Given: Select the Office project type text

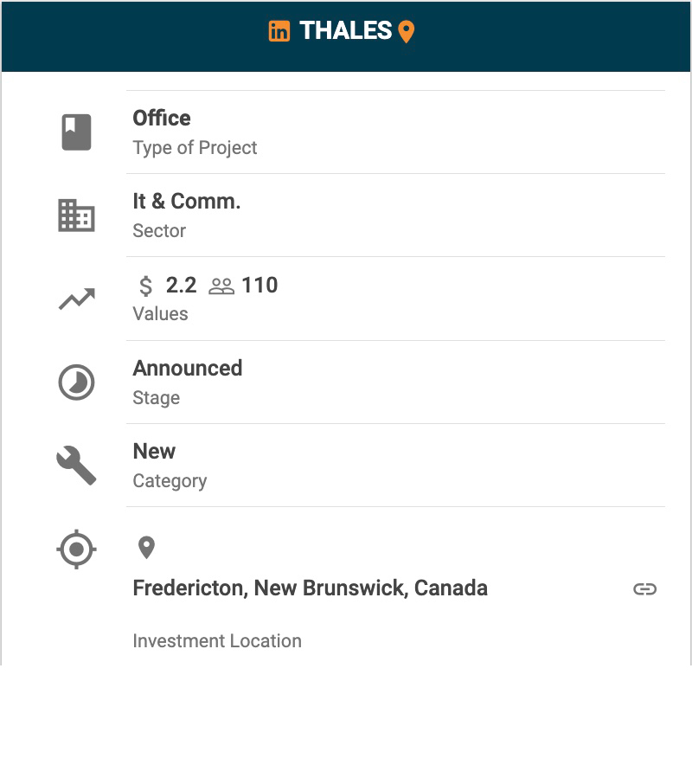Looking at the screenshot, I should [162, 118].
